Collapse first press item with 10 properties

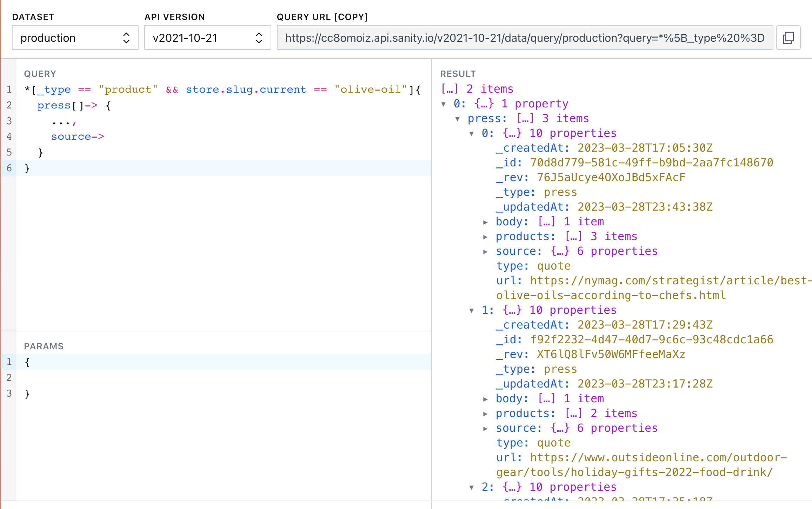(x=472, y=133)
